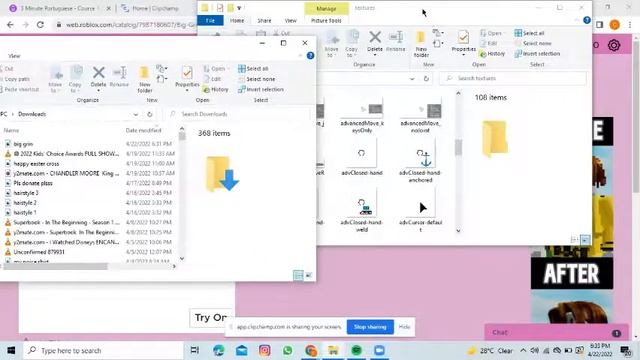Click New folder in textures window ribbon
This screenshot has width=640, height=360.
[421, 44]
